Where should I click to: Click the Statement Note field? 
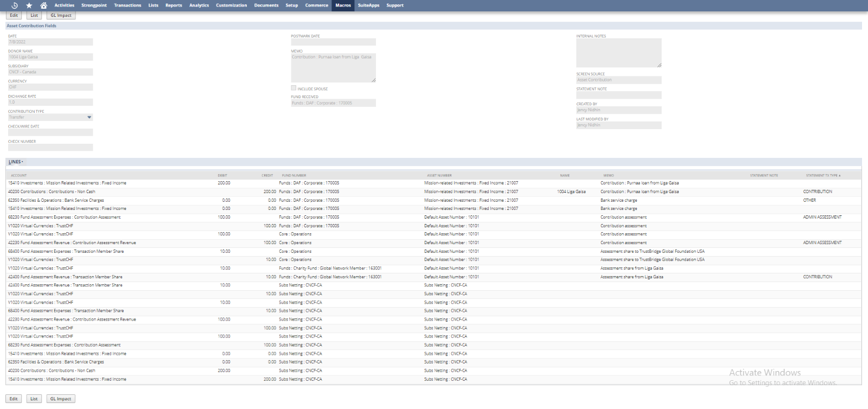point(618,95)
